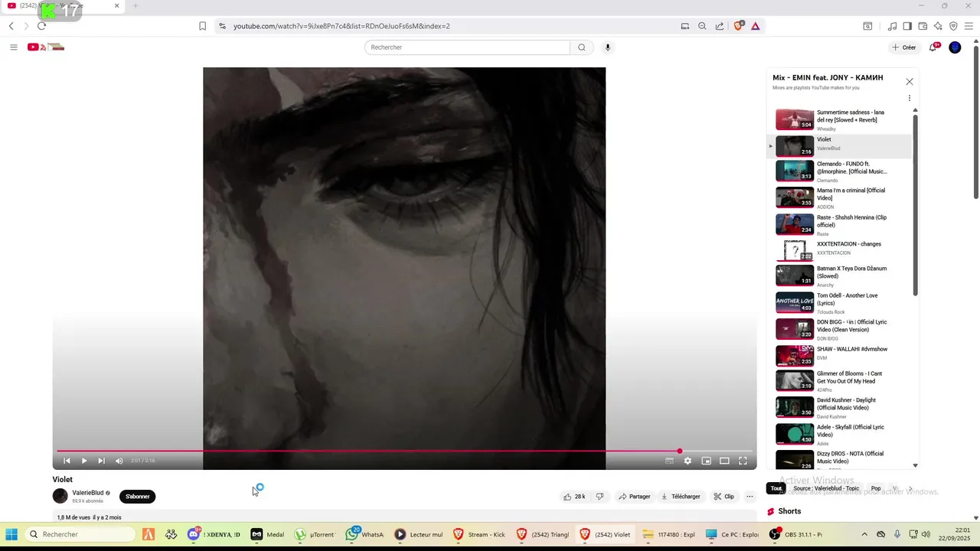Select Adele - Skyfall in playlist
Viewport: 980px width, 551px height.
840,435
